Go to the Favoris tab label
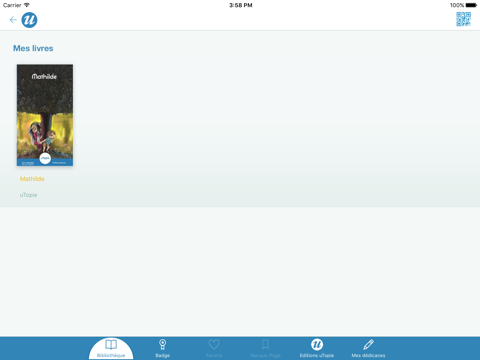480x360 pixels. (x=214, y=356)
